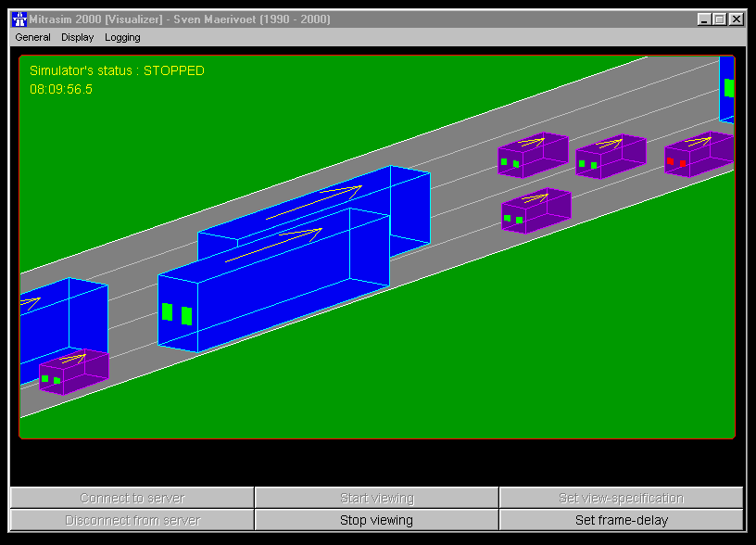Viewport: 756px width, 545px height.
Task: Click the disabled Connect to server button
Action: pos(132,499)
